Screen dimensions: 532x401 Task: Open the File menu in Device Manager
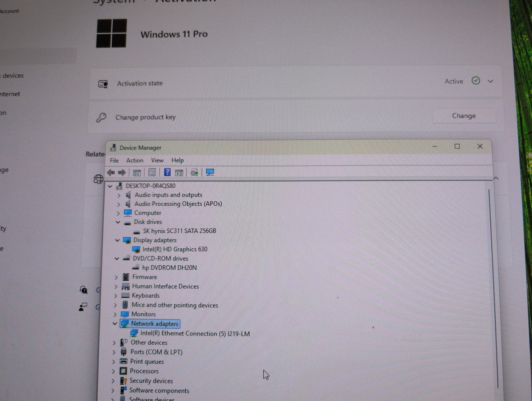click(114, 161)
